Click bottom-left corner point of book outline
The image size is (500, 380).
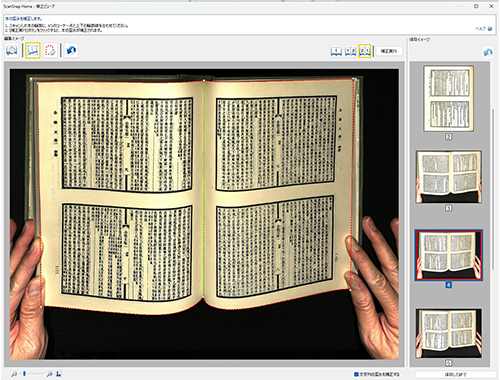pyautogui.click(x=41, y=306)
